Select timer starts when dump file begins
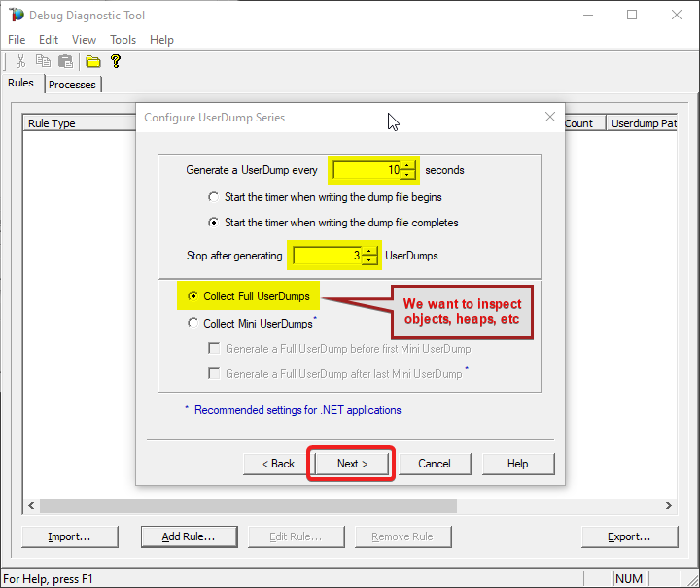This screenshot has width=700, height=588. point(213,197)
